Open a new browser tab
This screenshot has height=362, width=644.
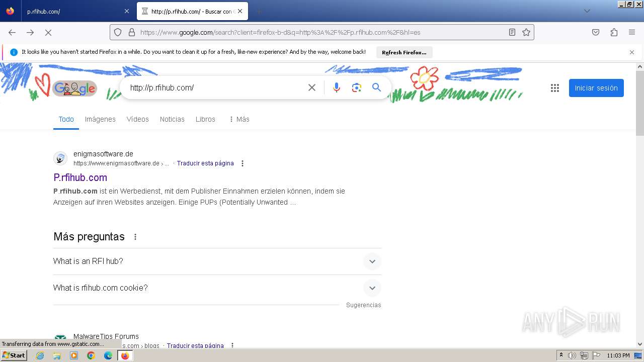tap(259, 11)
